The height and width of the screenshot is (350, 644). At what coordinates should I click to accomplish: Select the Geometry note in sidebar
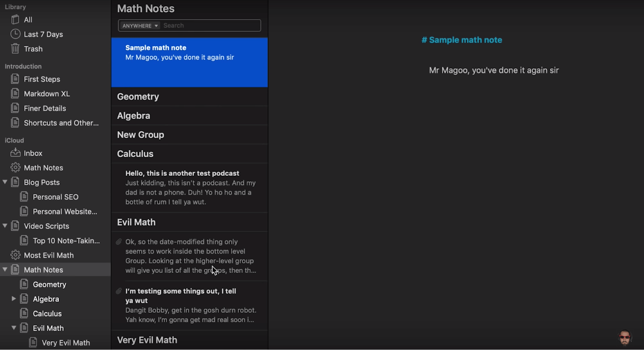(50, 284)
